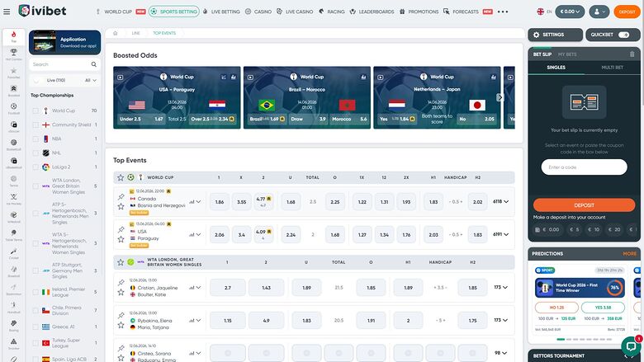Image resolution: width=644 pixels, height=362 pixels.
Task: Open the Application download banner
Action: (x=64, y=42)
